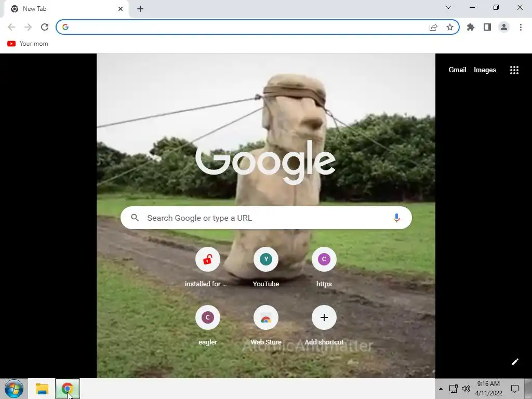
Task: Expand the tab search dropdown arrow
Action: [448, 7]
